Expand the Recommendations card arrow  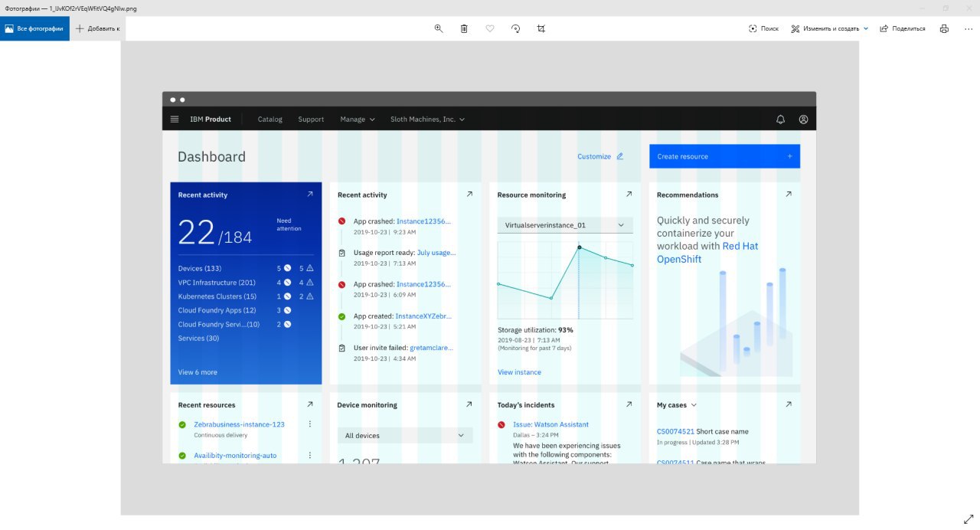(x=789, y=195)
